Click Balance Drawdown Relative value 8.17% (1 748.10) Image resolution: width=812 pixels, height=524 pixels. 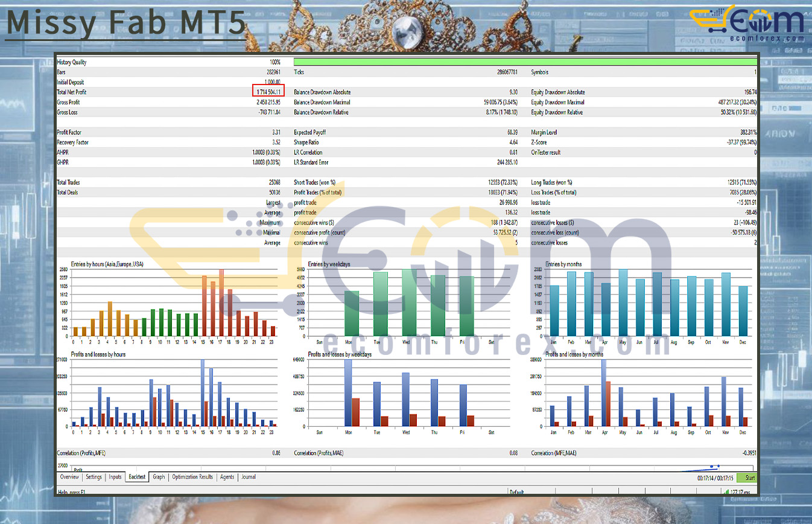502,112
